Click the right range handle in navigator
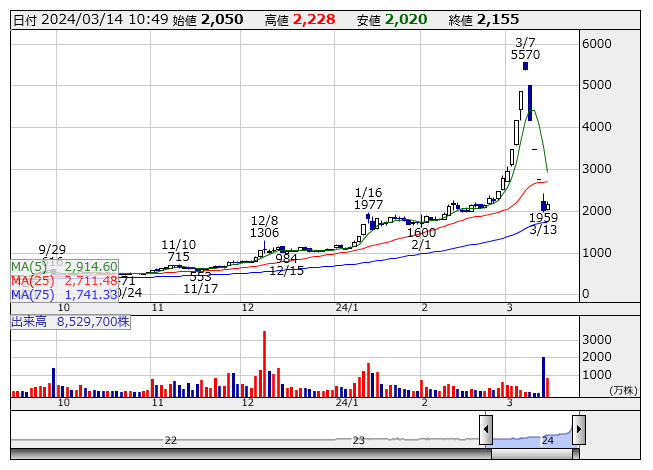Viewport: 653px width, 470px height. click(578, 430)
